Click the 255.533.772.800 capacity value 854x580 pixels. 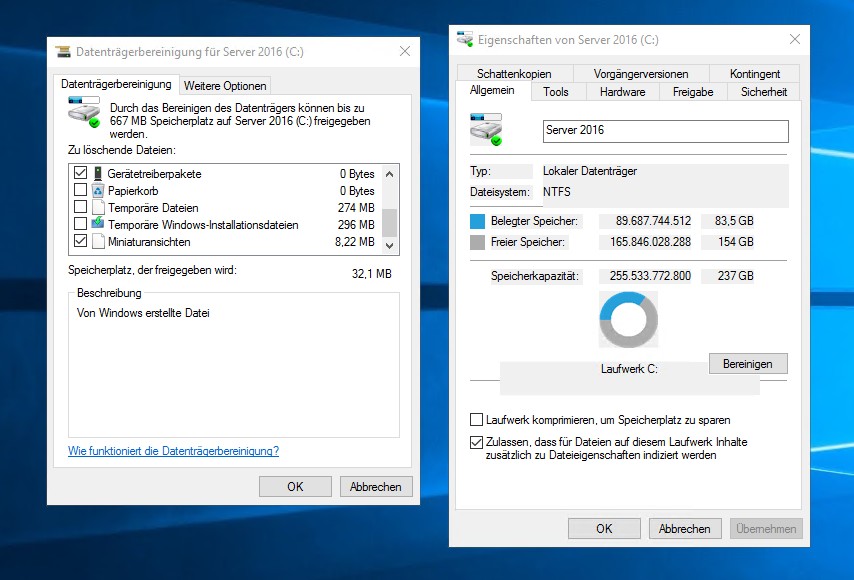tap(650, 276)
